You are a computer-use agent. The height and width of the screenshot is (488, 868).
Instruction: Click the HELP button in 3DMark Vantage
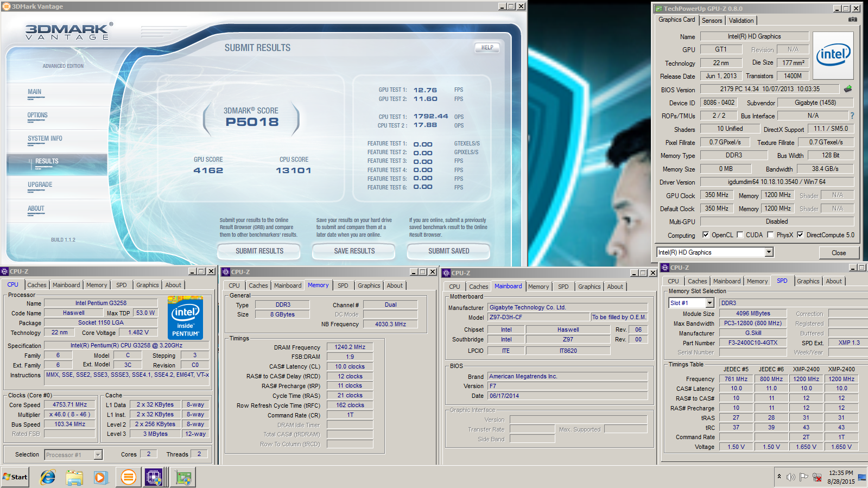tap(487, 48)
